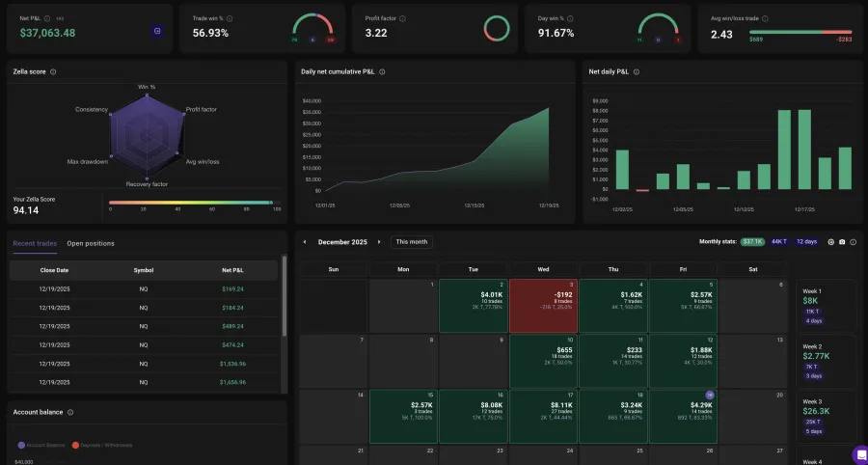
Task: Click the Week 3 summary card $26.3K
Action: pos(826,417)
